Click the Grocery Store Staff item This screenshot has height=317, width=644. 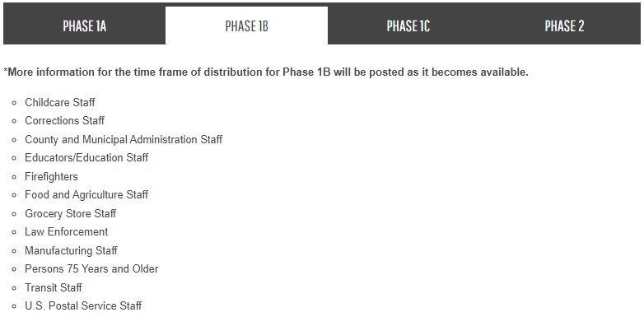tap(71, 213)
